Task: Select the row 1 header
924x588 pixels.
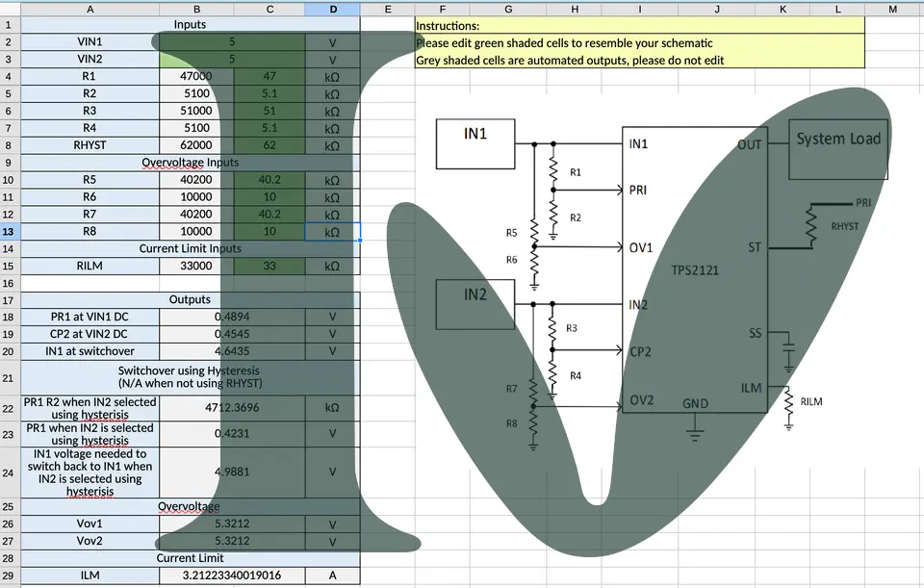Action: [x=9, y=25]
